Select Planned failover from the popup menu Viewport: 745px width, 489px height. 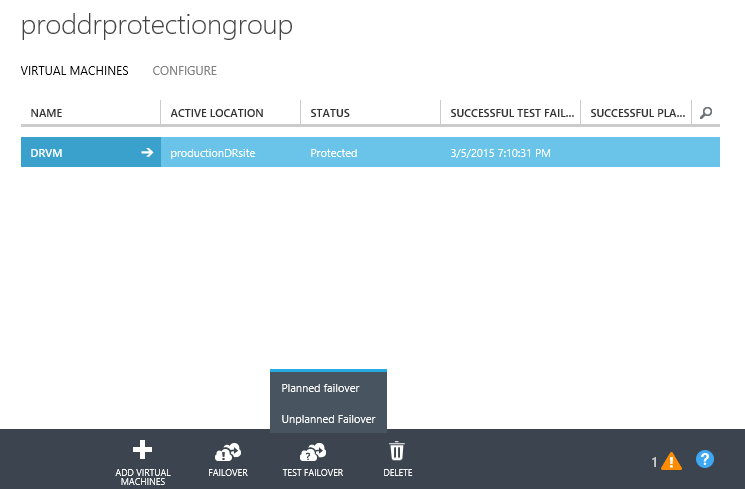(x=320, y=388)
